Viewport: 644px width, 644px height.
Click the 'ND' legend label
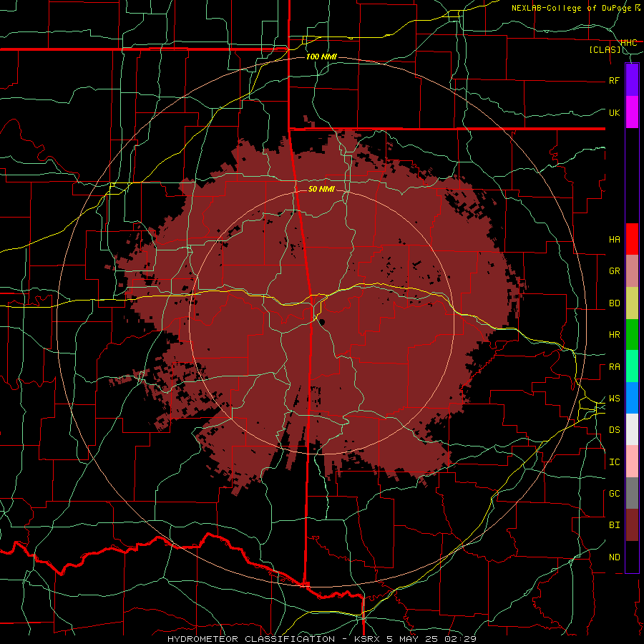(x=615, y=557)
